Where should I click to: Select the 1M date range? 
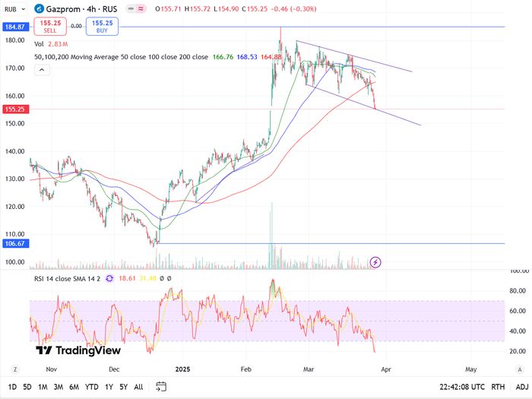click(43, 387)
